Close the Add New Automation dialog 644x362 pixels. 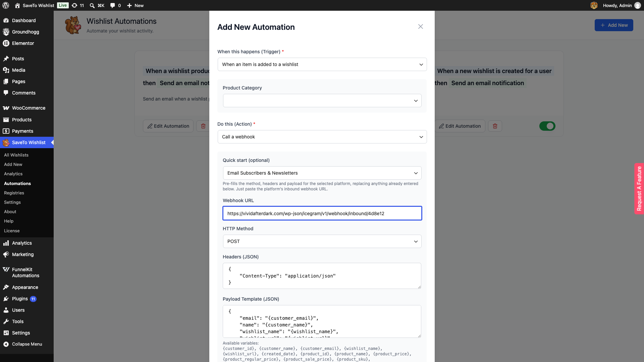click(x=421, y=26)
